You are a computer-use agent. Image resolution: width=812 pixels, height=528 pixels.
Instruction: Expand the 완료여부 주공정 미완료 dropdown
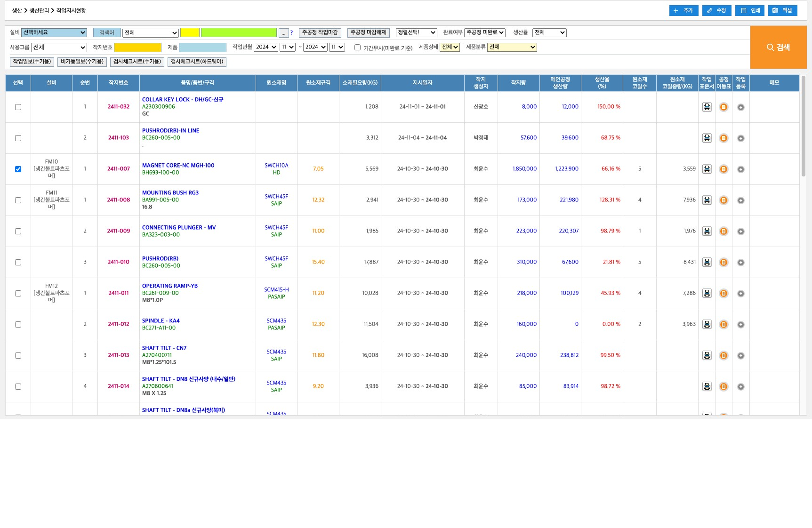pos(484,32)
